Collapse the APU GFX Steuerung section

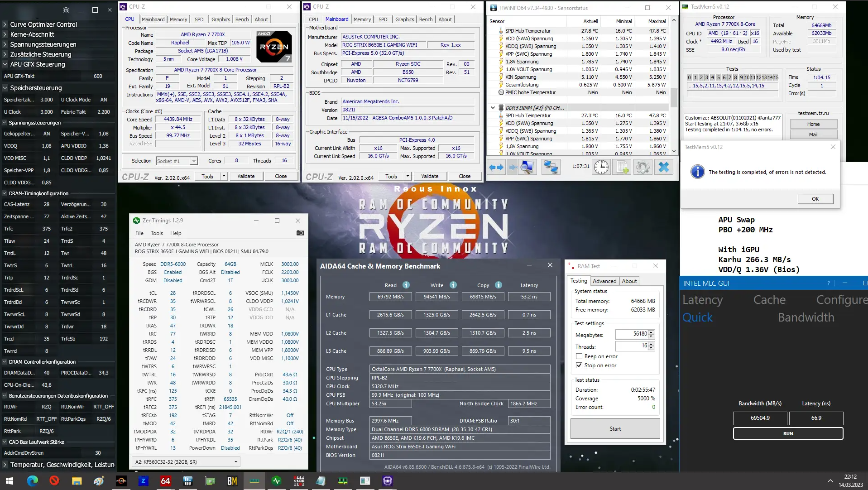click(x=5, y=64)
